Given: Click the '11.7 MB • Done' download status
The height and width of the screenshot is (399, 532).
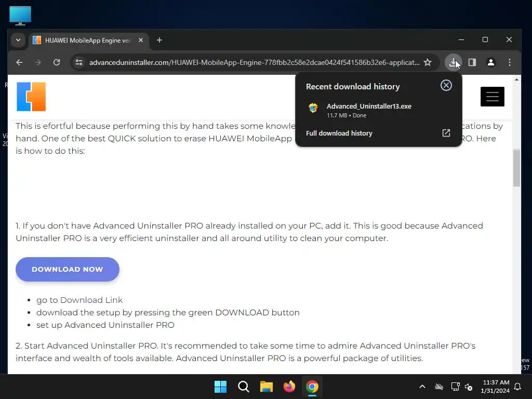Looking at the screenshot, I should pyautogui.click(x=347, y=115).
